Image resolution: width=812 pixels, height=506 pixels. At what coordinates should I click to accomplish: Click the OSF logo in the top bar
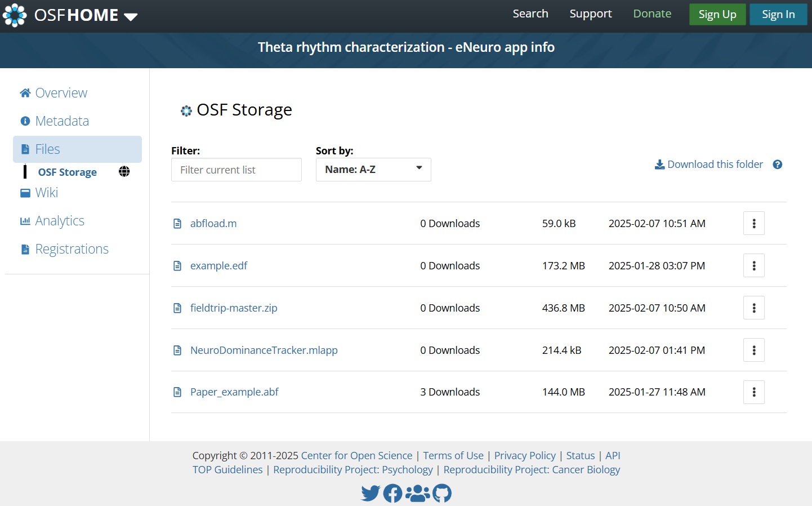[x=14, y=15]
